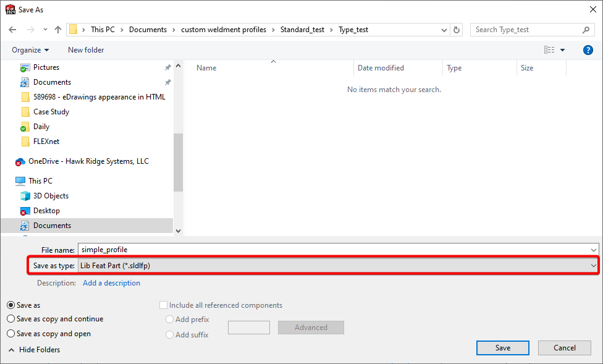This screenshot has width=603, height=364.
Task: Sort by the Size column header
Action: 527,68
